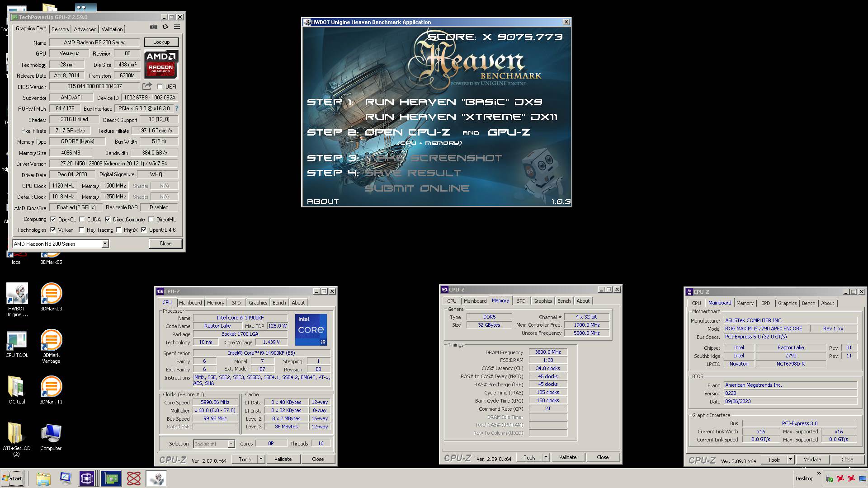Toggle the CUDA checkbox
The height and width of the screenshot is (488, 868).
tap(82, 220)
